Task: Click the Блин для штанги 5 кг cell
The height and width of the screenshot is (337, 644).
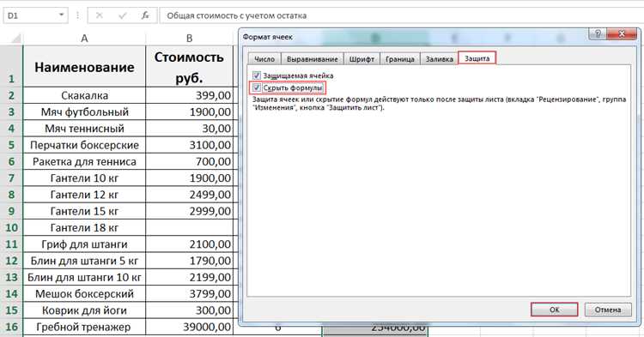Action: [x=84, y=261]
